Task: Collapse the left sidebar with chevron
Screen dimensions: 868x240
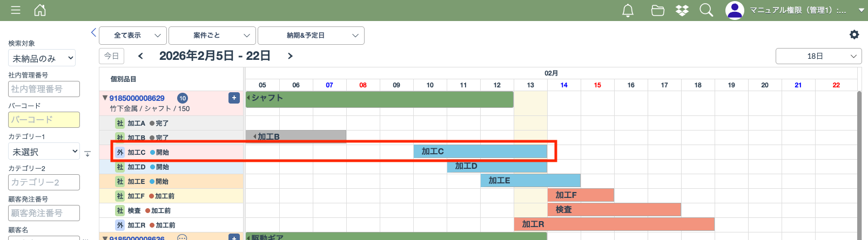Action: [93, 33]
